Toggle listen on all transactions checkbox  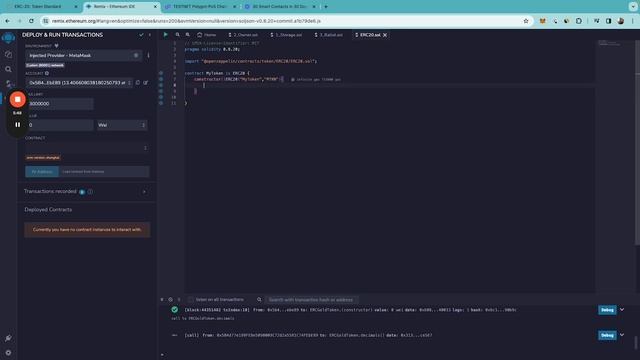[191, 300]
